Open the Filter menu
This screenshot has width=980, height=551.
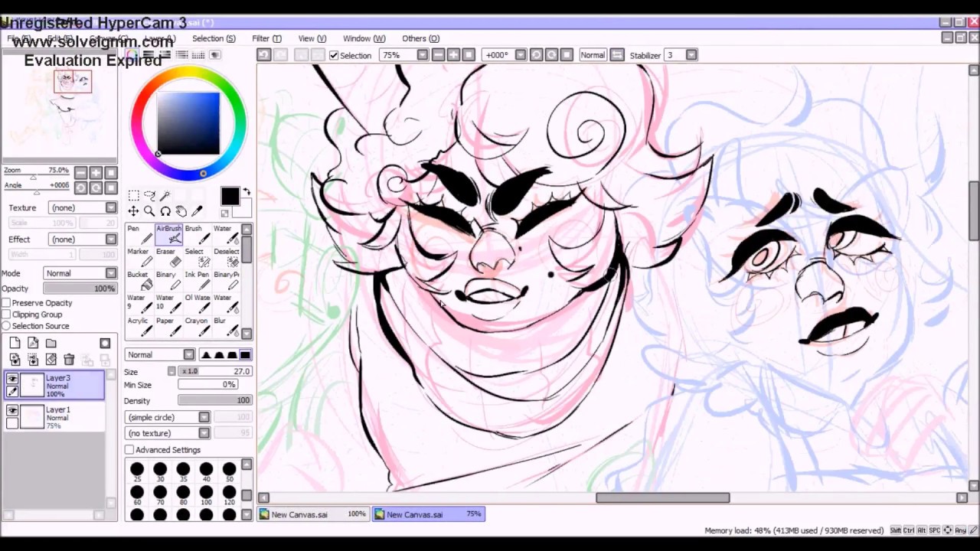266,38
